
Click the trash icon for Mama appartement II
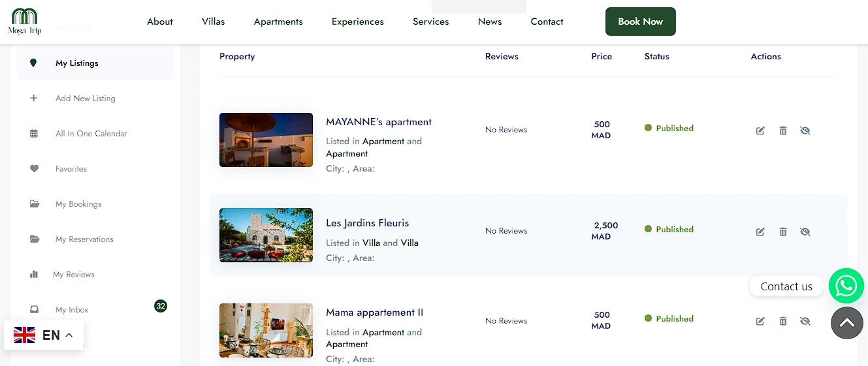(782, 321)
